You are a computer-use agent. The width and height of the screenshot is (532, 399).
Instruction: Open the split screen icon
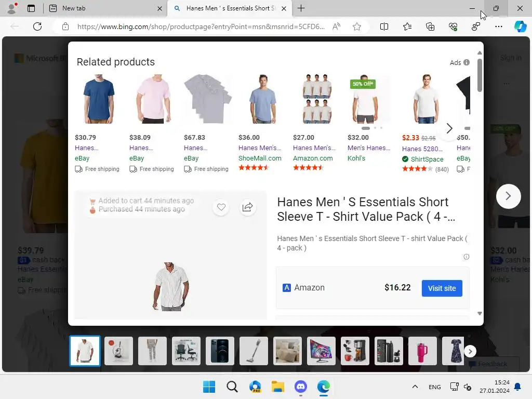pyautogui.click(x=384, y=26)
